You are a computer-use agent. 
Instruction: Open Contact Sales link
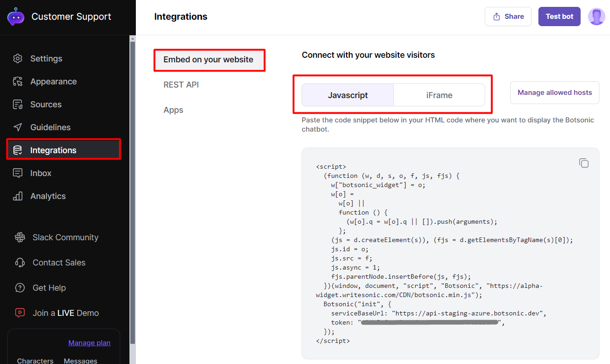point(59,263)
